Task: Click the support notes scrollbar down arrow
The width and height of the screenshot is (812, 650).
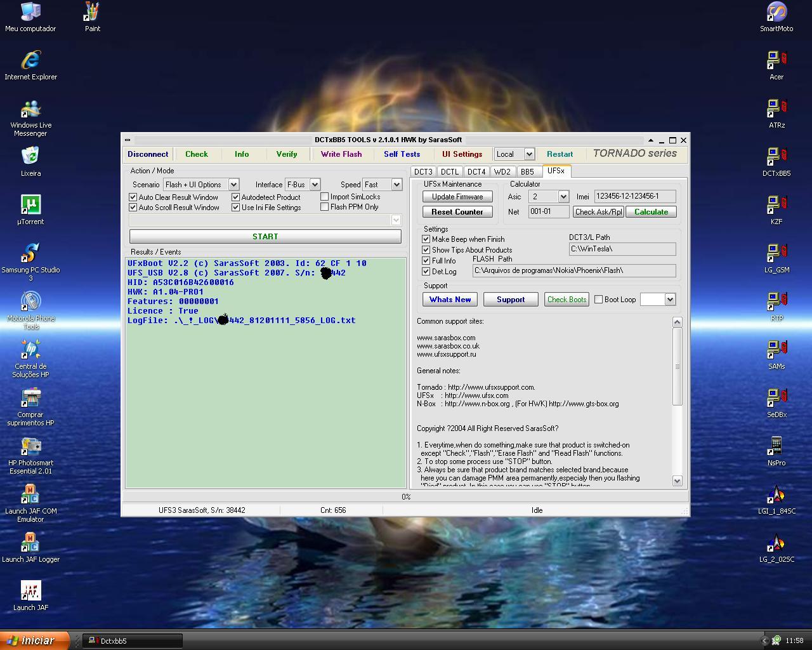Action: tap(677, 481)
